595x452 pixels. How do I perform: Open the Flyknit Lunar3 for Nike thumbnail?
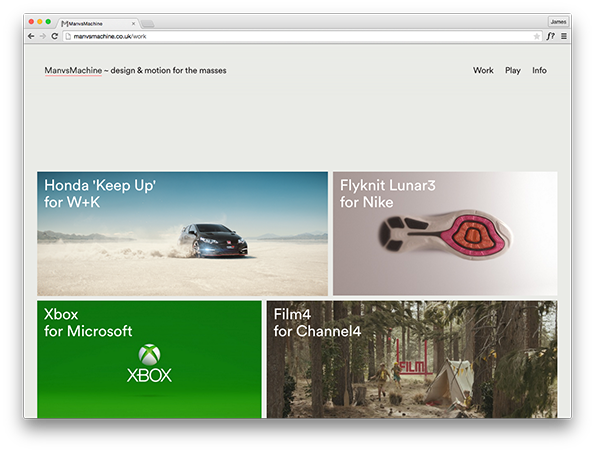click(445, 233)
